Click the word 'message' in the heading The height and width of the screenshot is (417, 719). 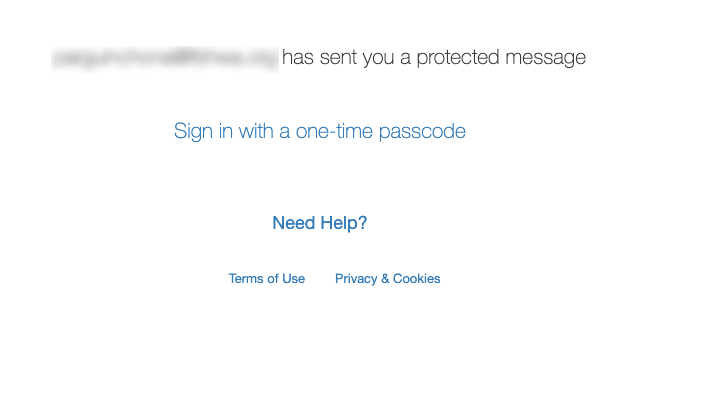click(548, 58)
